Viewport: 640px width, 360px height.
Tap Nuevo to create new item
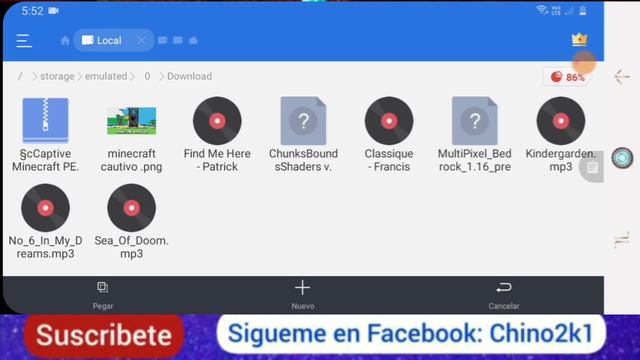click(x=302, y=295)
